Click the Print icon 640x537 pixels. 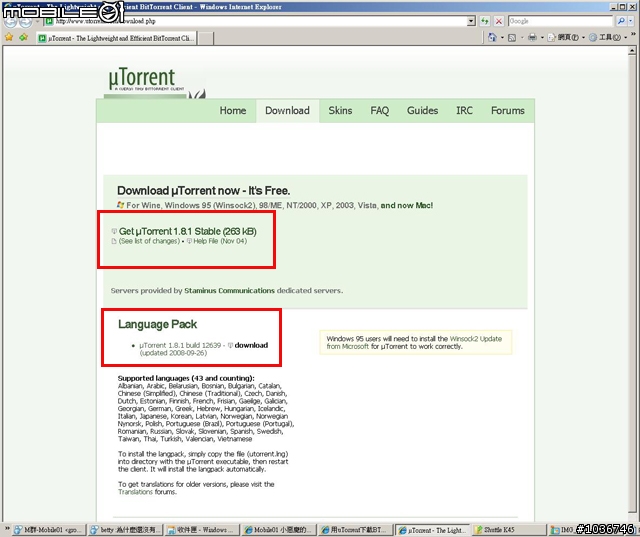(x=532, y=38)
